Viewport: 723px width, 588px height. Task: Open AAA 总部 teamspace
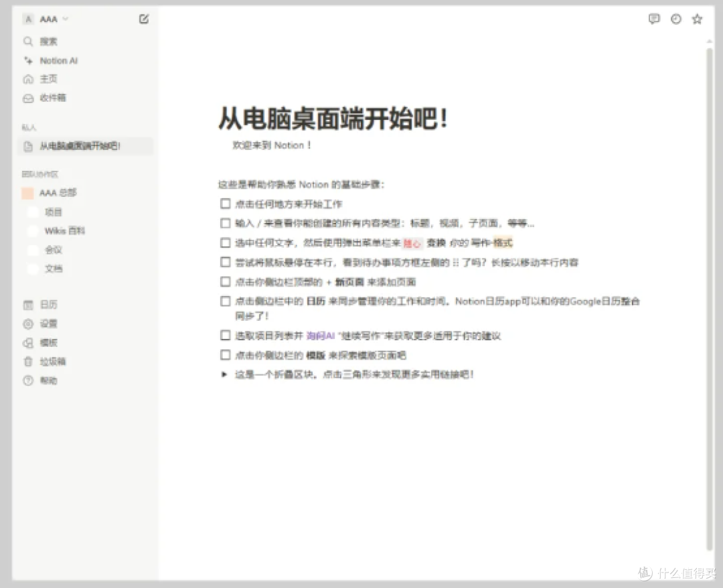click(x=58, y=193)
